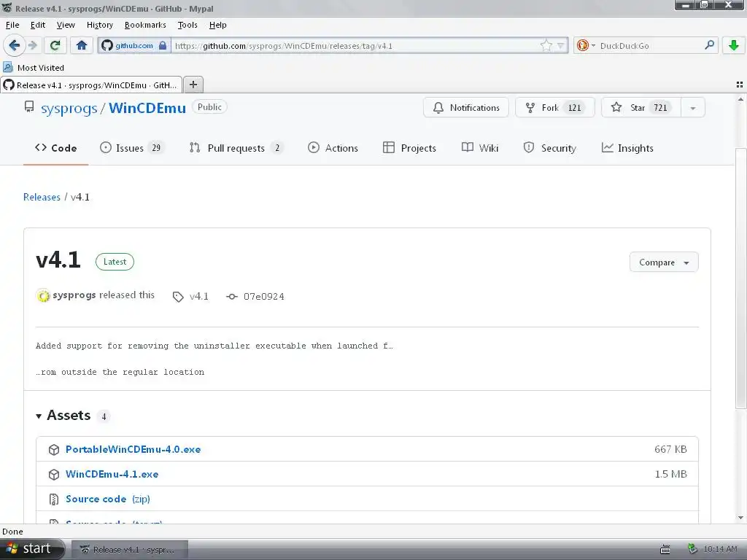747x560 pixels.
Task: Click the Latest release badge
Action: click(115, 262)
